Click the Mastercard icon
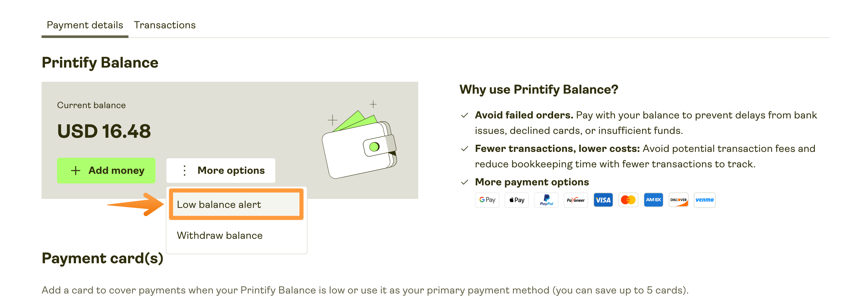The height and width of the screenshot is (307, 868). [x=628, y=200]
